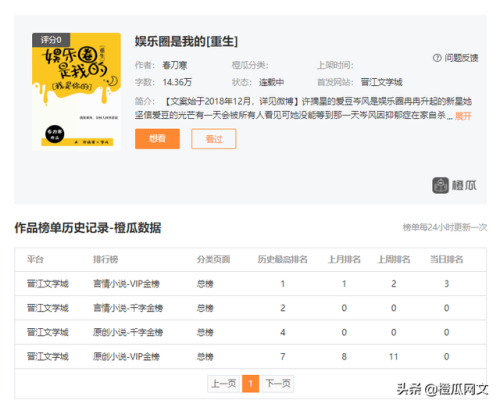Click the 历史最高排名 column header
Image resolution: width=500 pixels, height=407 pixels.
point(282,259)
